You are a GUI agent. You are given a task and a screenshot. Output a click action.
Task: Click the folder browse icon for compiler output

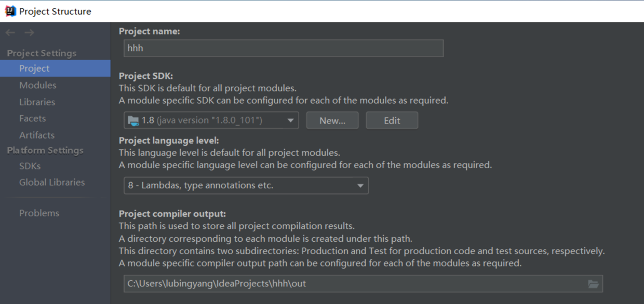(593, 284)
